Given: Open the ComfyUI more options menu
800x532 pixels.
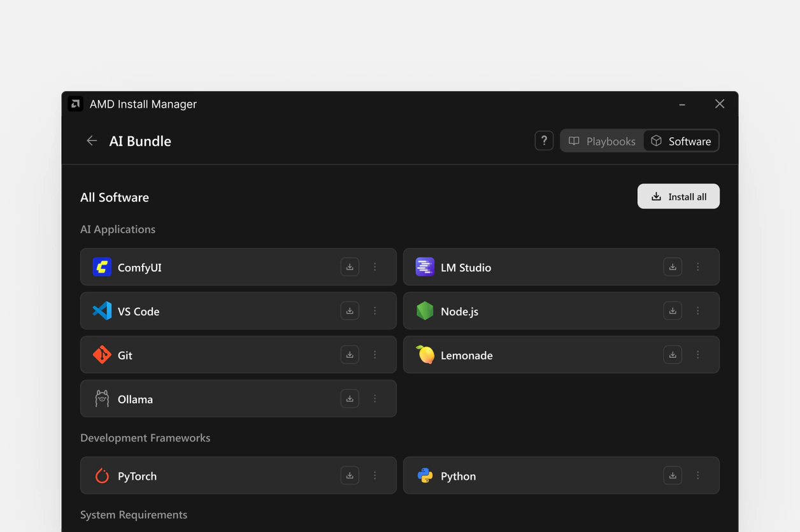Looking at the screenshot, I should point(375,267).
